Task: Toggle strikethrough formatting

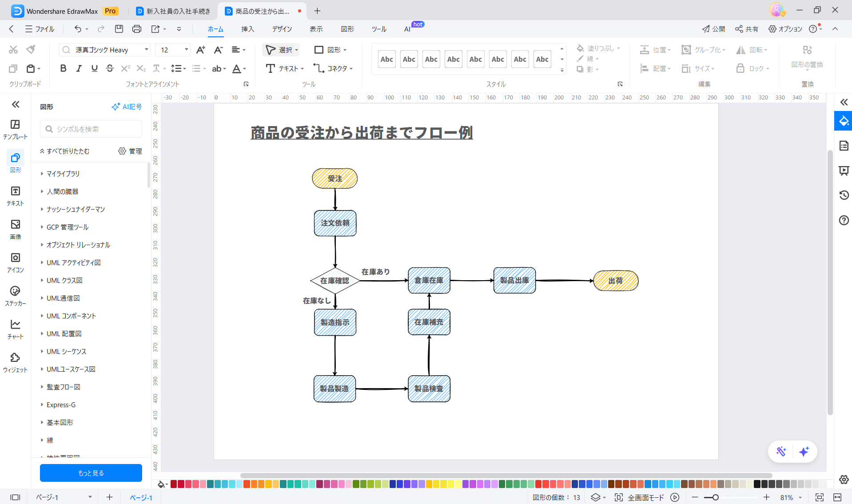Action: (x=110, y=68)
